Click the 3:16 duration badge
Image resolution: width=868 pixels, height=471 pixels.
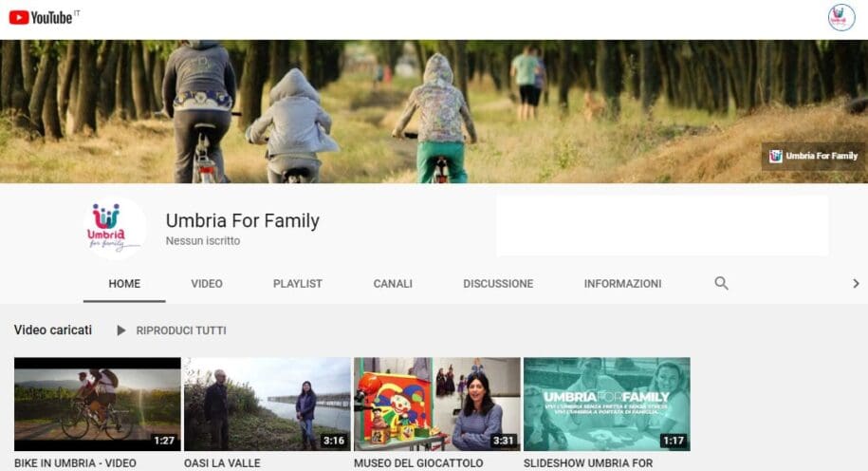pyautogui.click(x=334, y=441)
